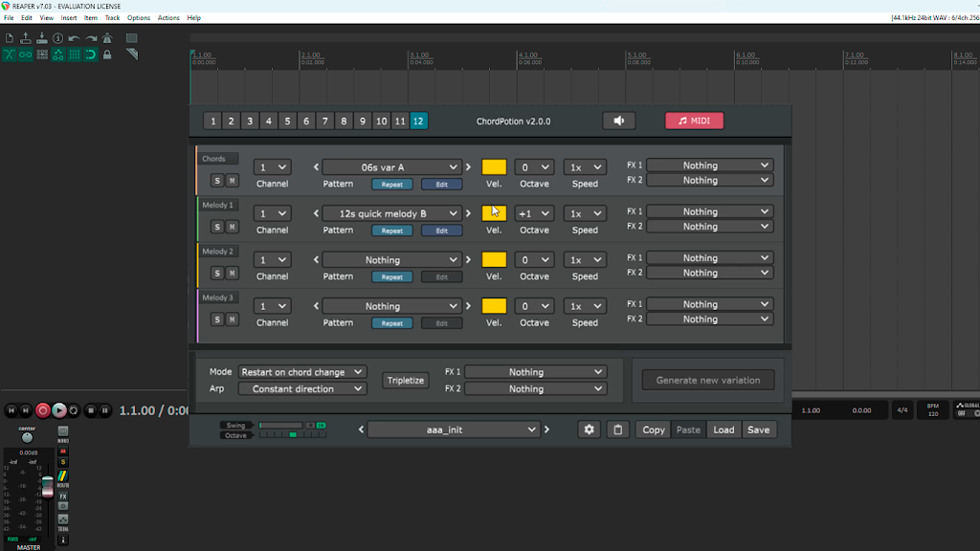Click the red Record button
980x551 pixels.
click(42, 410)
